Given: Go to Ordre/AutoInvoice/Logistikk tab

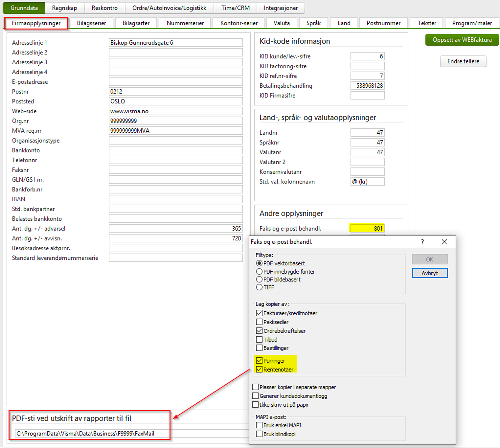Looking at the screenshot, I should pos(169,8).
